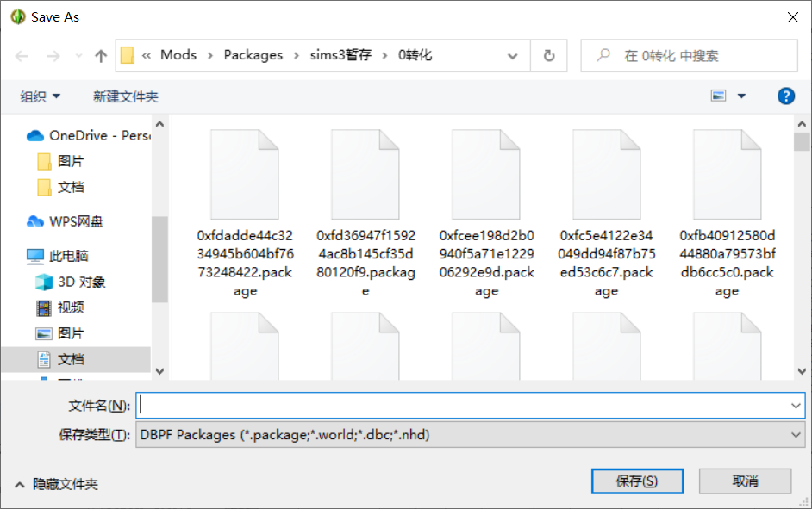This screenshot has width=812, height=509.
Task: Select WPS网盘 in the navigation pane
Action: click(65, 221)
